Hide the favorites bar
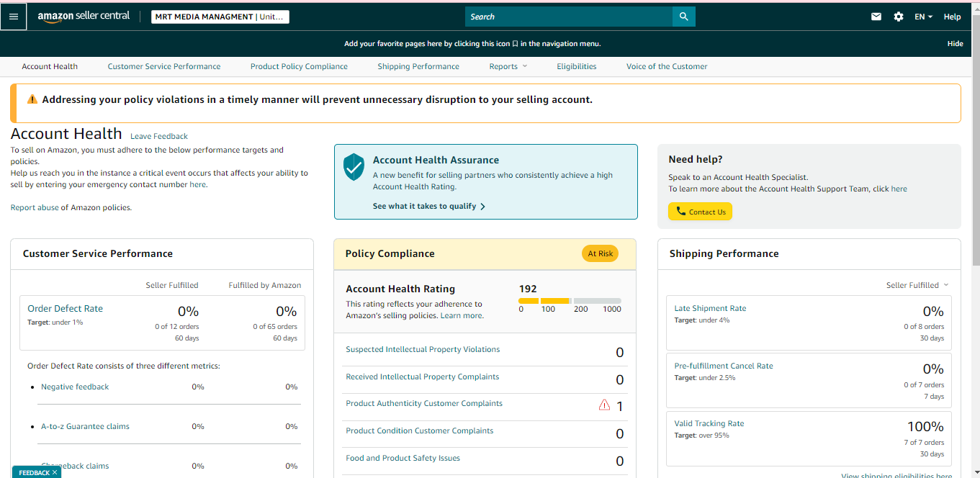Viewport: 980px width, 478px height. point(955,44)
